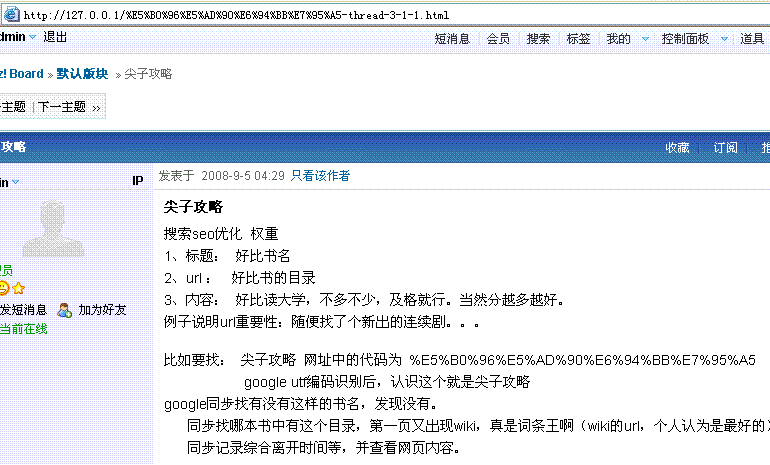Open 控制面板 control panel
This screenshot has width=770, height=465.
[x=685, y=39]
